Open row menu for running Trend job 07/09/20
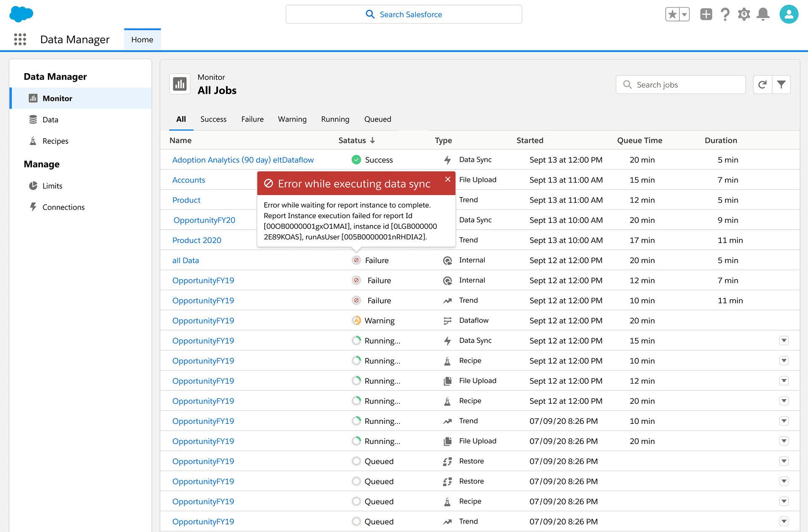Viewport: 808px width, 532px height. click(784, 421)
